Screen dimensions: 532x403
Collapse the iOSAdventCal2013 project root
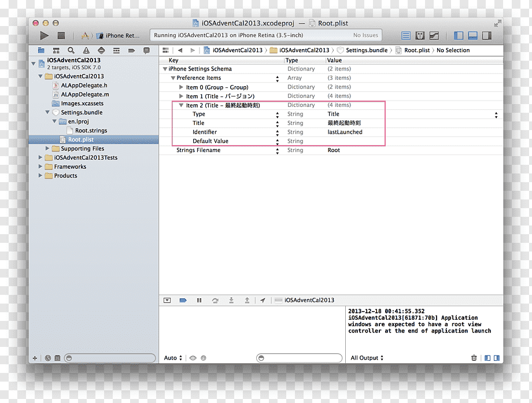click(34, 64)
